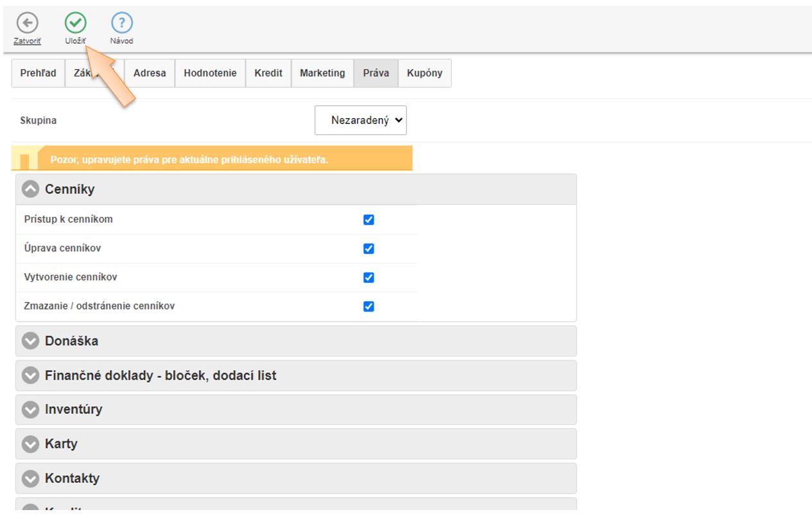Uncheck the Prístup k cenníkom checkbox

tap(368, 220)
